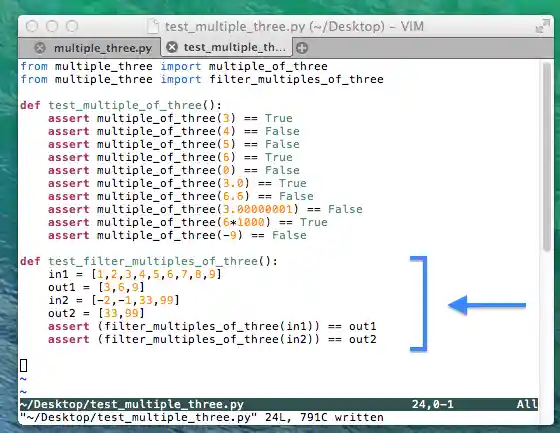Click the assert line with 3.00000001
The width and height of the screenshot is (560, 433).
coord(205,209)
